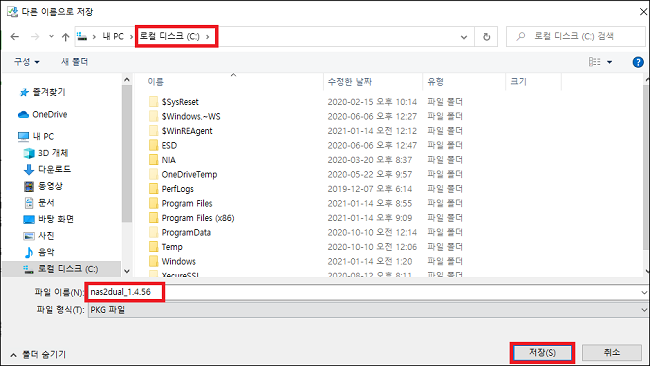Change the view layout icon
The image size is (650, 366).
point(594,62)
